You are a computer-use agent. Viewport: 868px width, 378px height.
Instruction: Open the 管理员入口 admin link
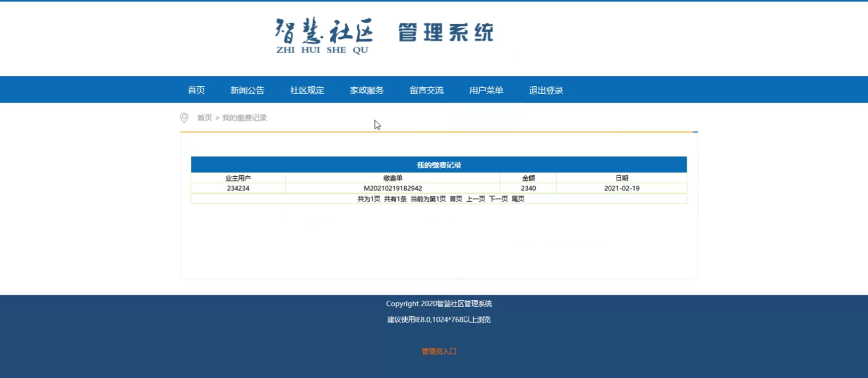pos(439,351)
